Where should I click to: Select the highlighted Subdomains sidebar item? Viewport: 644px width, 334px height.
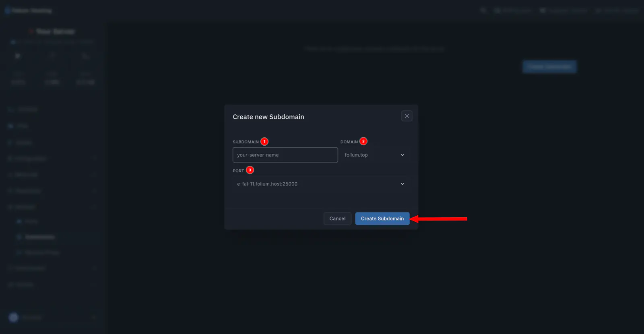point(39,237)
